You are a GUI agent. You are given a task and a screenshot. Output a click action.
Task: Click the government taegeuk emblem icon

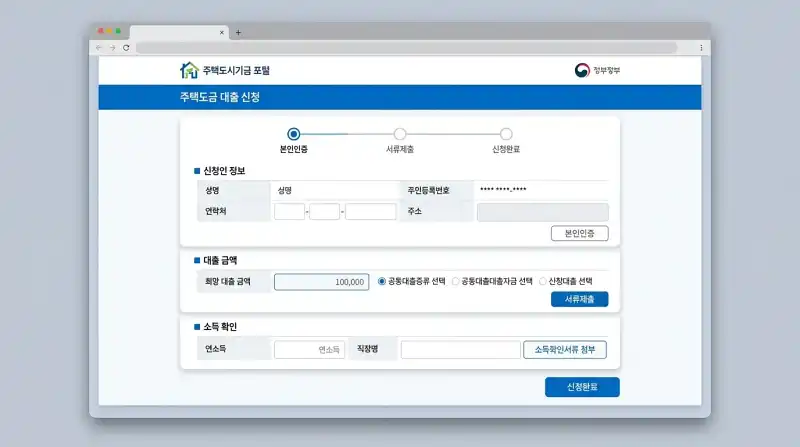[x=582, y=71]
